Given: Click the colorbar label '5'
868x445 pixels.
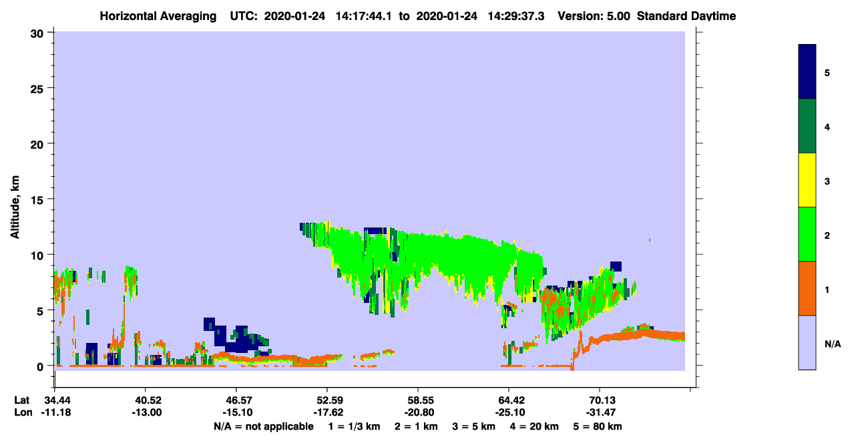Looking at the screenshot, I should click(x=827, y=72).
